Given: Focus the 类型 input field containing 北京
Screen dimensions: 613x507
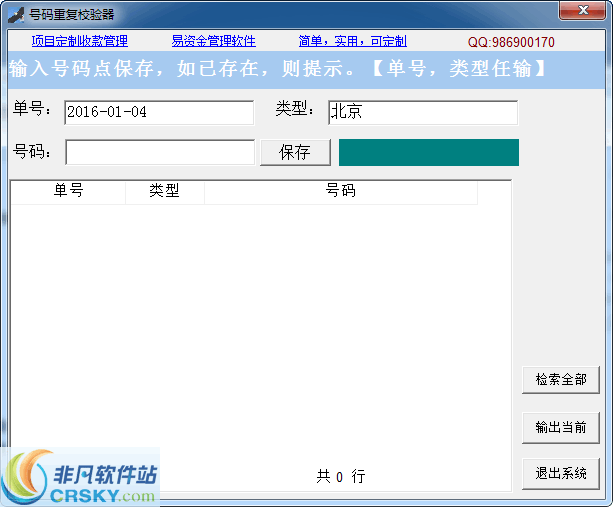Looking at the screenshot, I should [x=423, y=113].
